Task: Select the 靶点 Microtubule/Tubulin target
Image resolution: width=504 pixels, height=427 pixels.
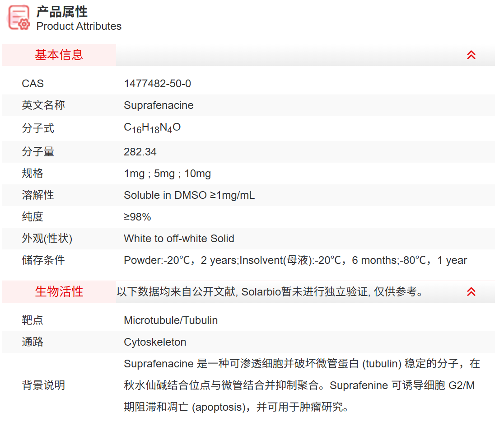Action: coord(171,320)
